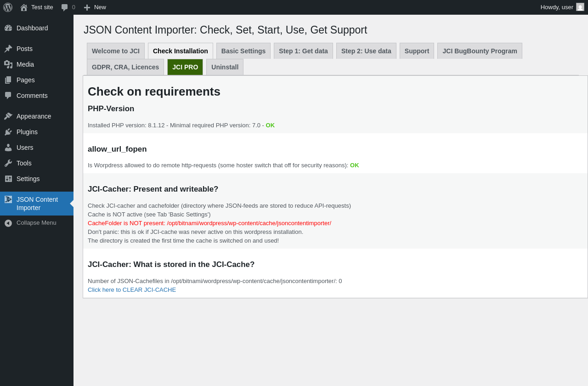588x386 pixels.
Task: Open the Step 1: Get data tab
Action: point(303,51)
